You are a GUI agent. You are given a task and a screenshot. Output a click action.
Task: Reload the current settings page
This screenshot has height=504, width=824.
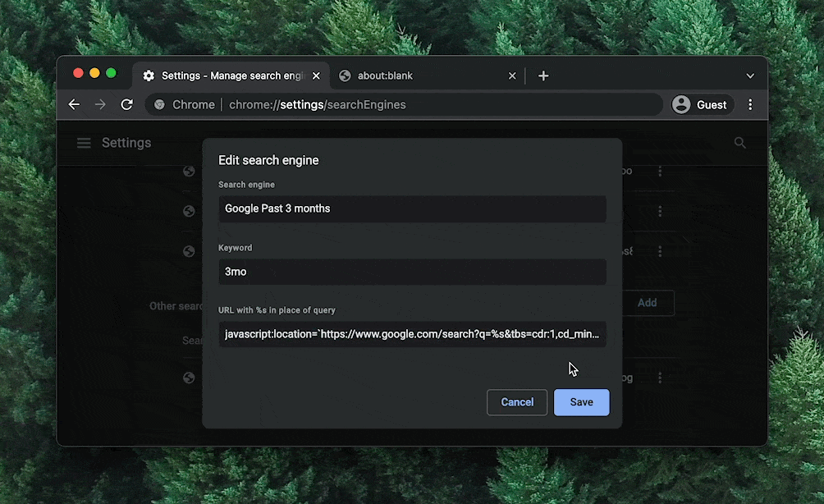[x=126, y=104]
